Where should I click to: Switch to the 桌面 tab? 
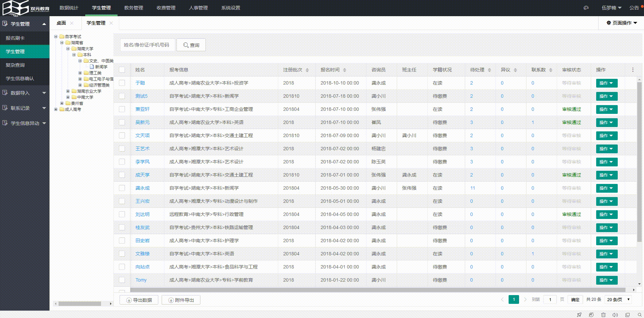[x=61, y=23]
